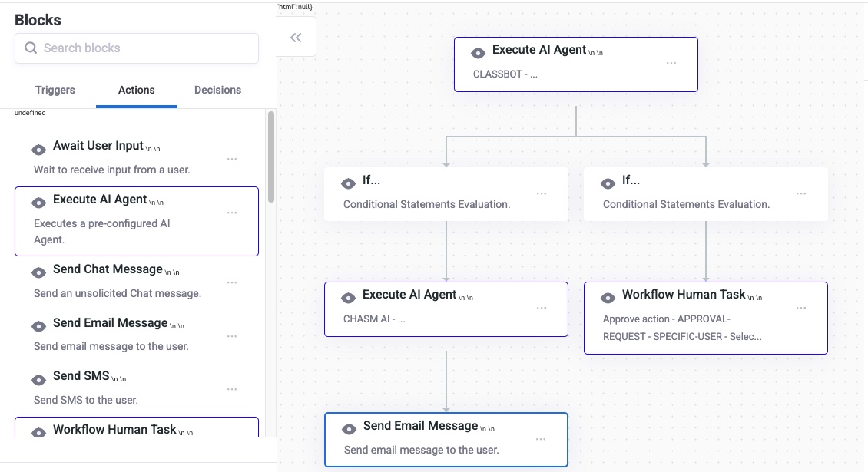The height and width of the screenshot is (472, 868).
Task: Click the magnifier icon in Search blocks
Action: tap(31, 48)
